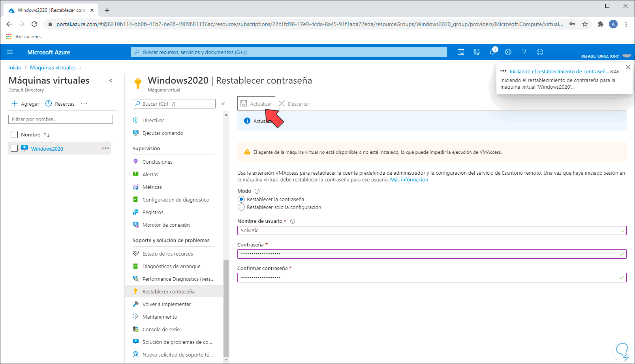Open Reservas in the list toolbar

(x=60, y=104)
